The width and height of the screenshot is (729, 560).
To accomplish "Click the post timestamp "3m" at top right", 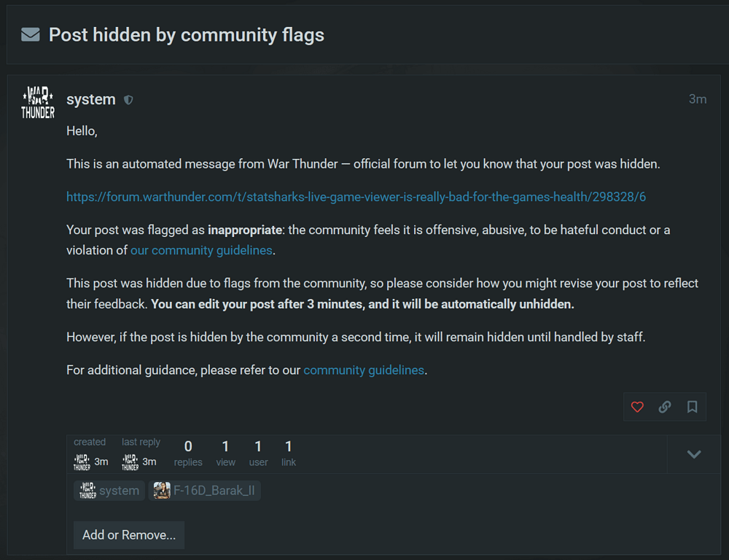I will (697, 99).
